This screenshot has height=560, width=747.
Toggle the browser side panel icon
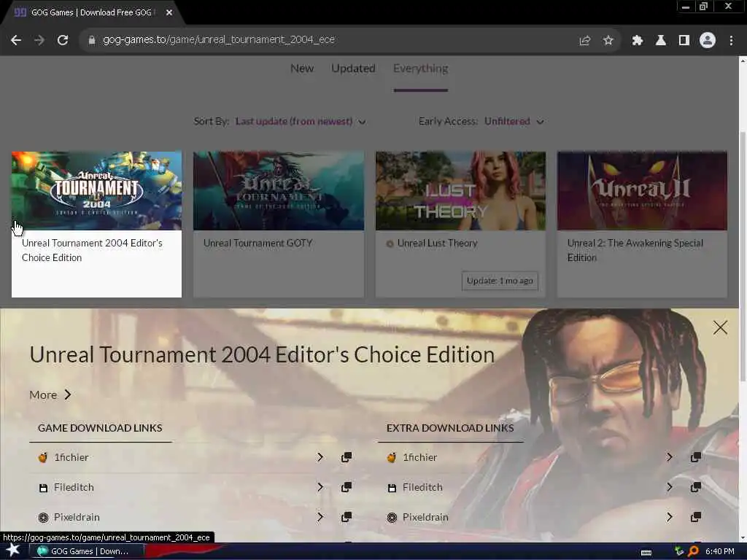[x=684, y=41]
